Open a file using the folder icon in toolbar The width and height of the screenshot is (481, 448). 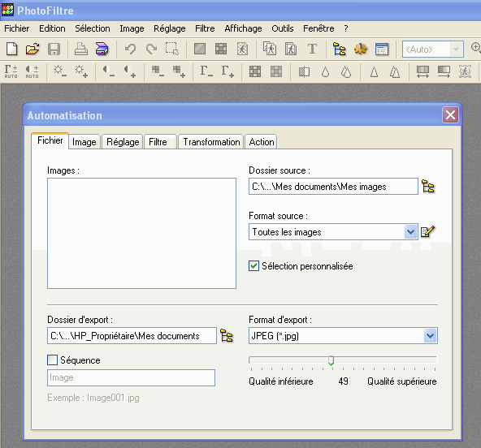[32, 49]
